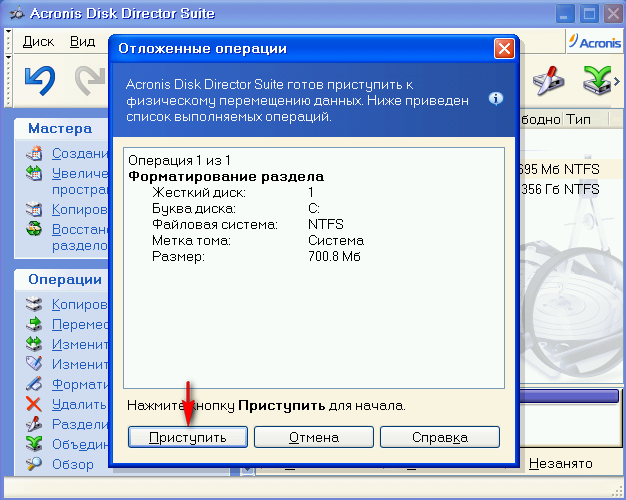Viewport: 626px width, 500px height.
Task: Click the Форматировать operation icon
Action: tap(34, 384)
